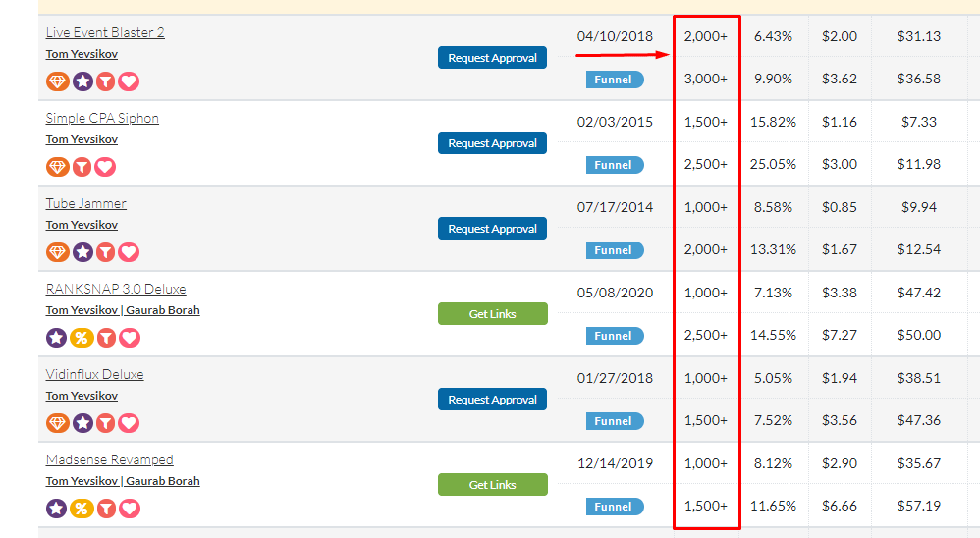The height and width of the screenshot is (538, 980).
Task: Open the RANKSNAP 3.0 Deluxe product link
Action: 116,289
